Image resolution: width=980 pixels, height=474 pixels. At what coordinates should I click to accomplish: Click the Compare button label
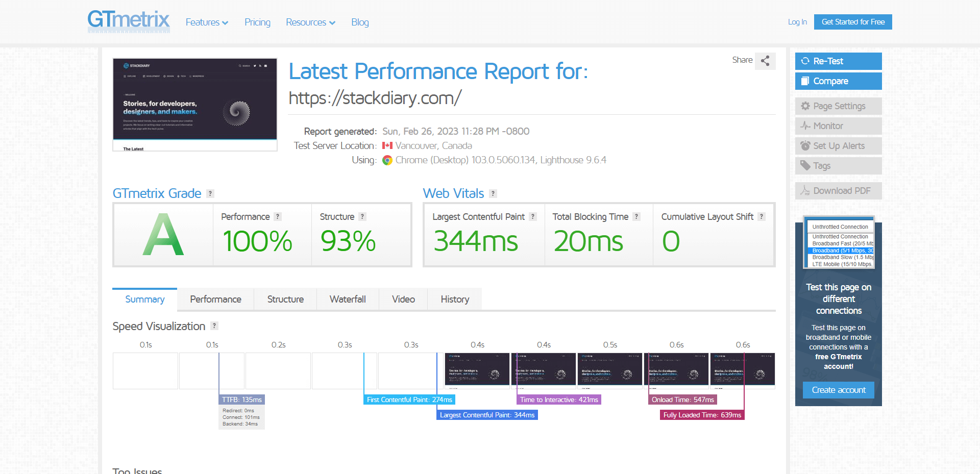pyautogui.click(x=831, y=81)
